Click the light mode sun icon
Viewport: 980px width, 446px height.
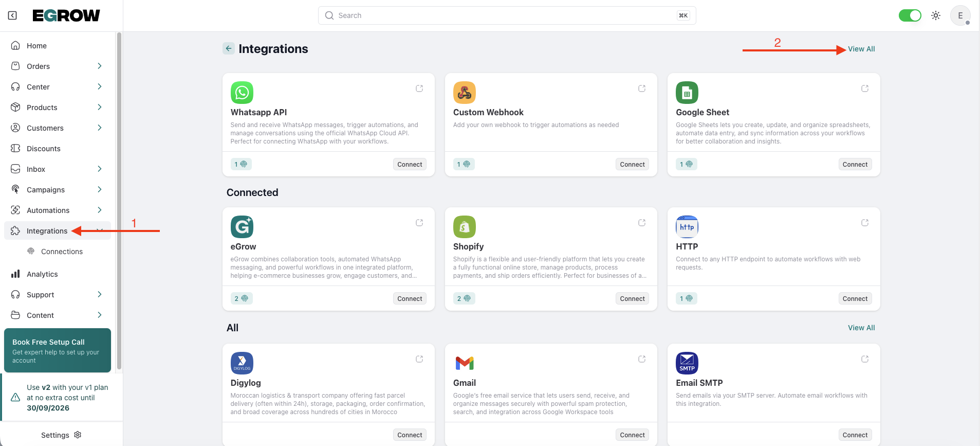[936, 15]
